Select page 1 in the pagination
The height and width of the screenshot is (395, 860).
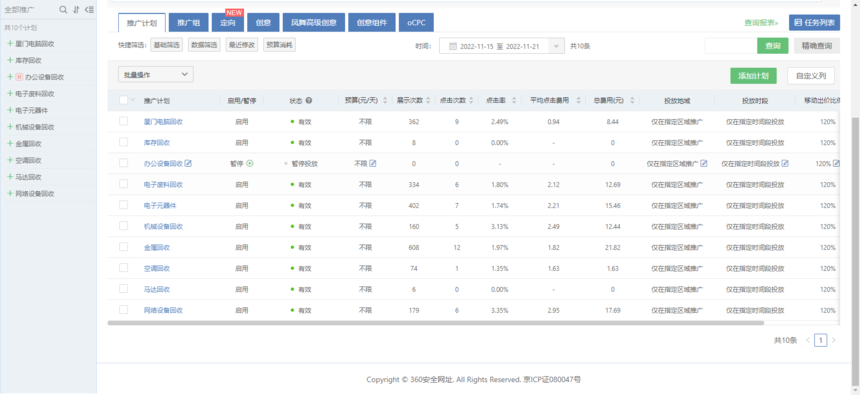coord(821,341)
